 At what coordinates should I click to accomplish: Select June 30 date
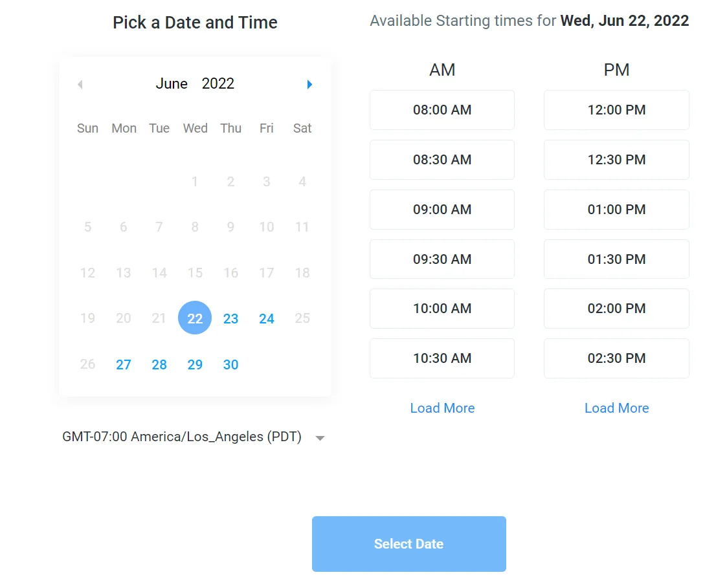pyautogui.click(x=230, y=364)
